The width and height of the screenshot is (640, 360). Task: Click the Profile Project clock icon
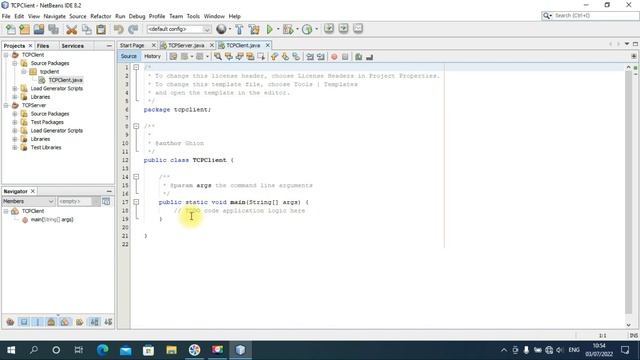point(307,29)
